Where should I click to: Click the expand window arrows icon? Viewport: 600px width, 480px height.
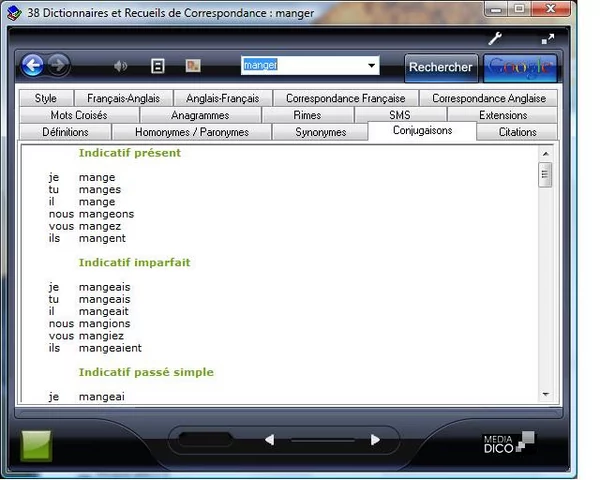(548, 39)
